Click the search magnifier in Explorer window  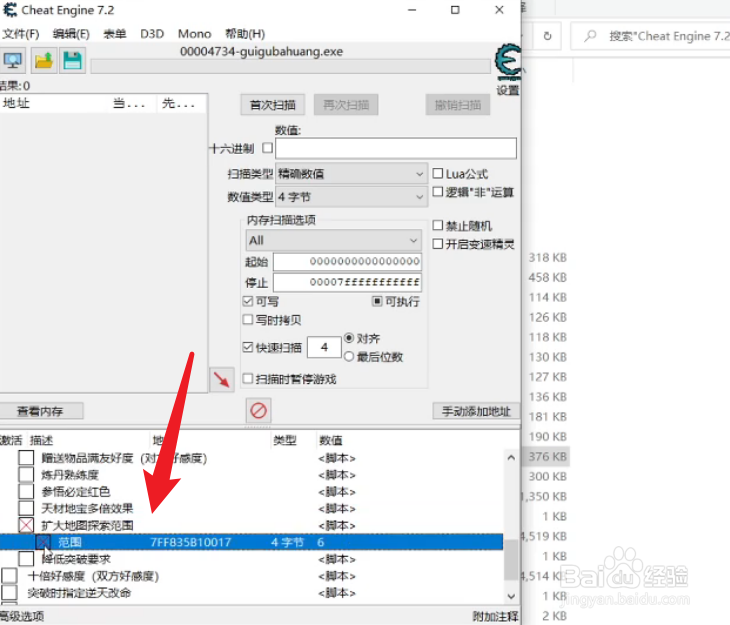(x=590, y=36)
